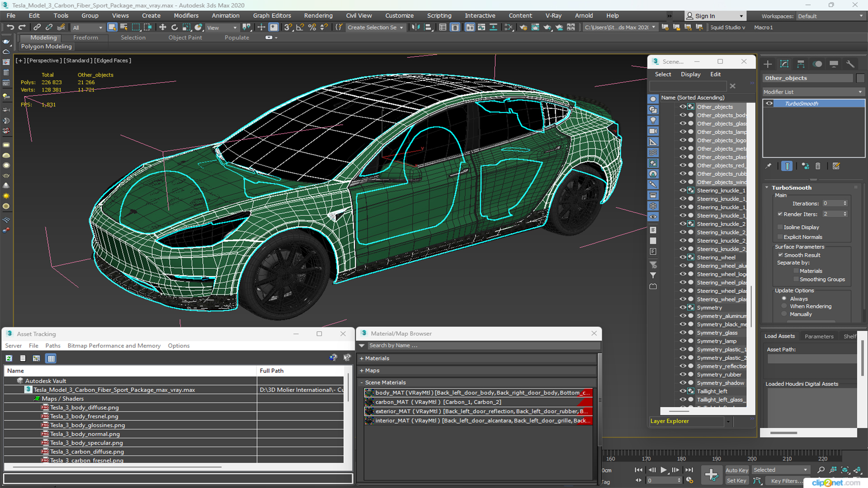
Task: Click the Refresh icon in Asset Tracking
Action: point(9,358)
